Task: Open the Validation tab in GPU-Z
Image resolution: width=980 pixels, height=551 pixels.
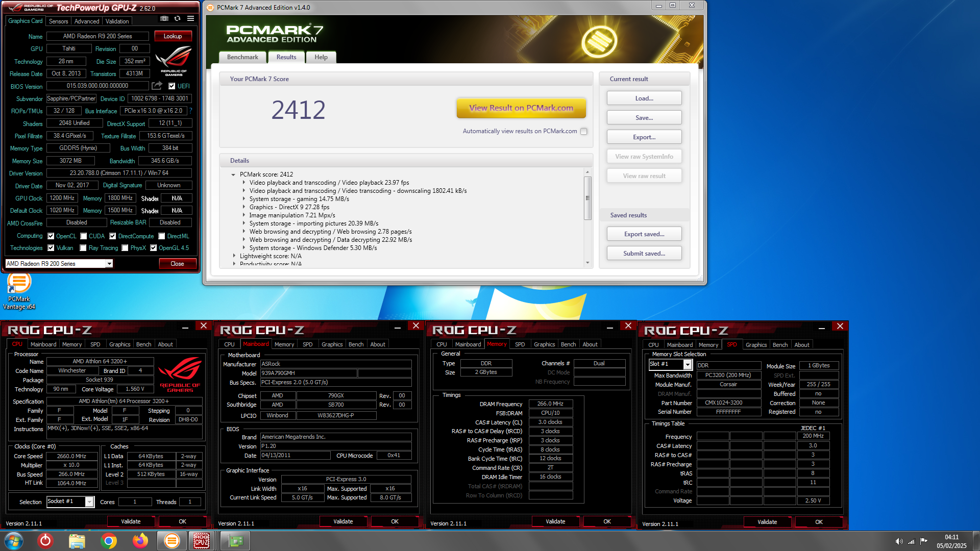Action: [x=117, y=21]
